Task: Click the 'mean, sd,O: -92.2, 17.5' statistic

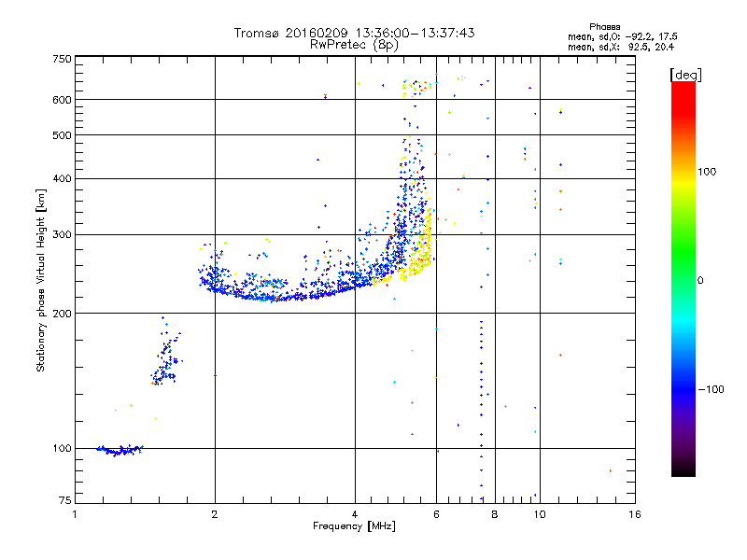Action: 622,36
